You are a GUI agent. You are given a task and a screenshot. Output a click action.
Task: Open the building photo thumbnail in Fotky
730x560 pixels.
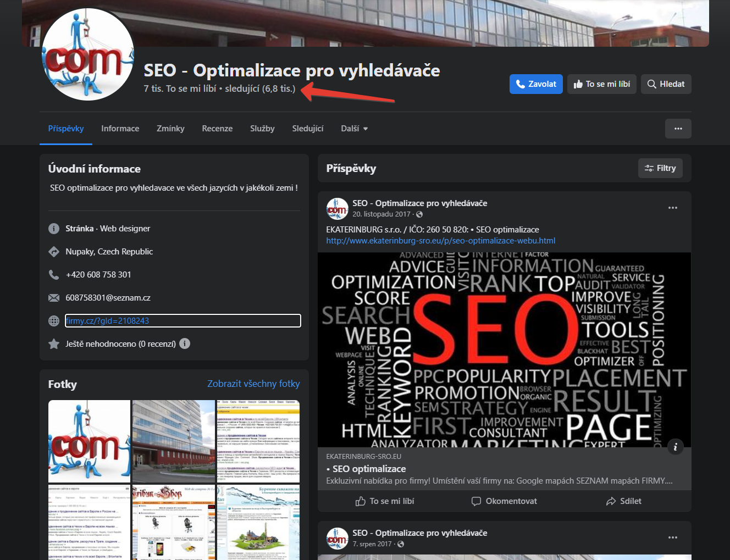coord(174,441)
